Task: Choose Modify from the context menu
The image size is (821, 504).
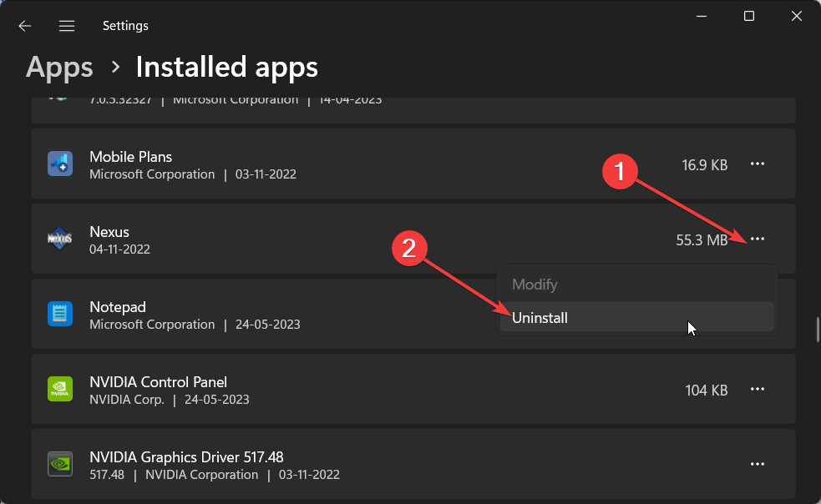Action: point(636,285)
